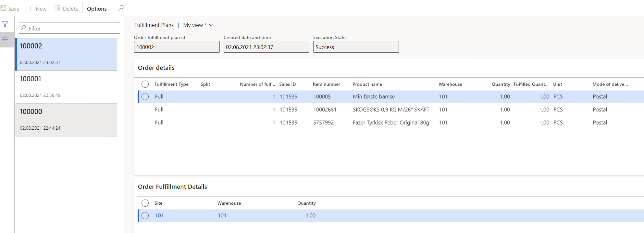The height and width of the screenshot is (233, 644).
Task: Open the Options menu
Action: pyautogui.click(x=97, y=9)
